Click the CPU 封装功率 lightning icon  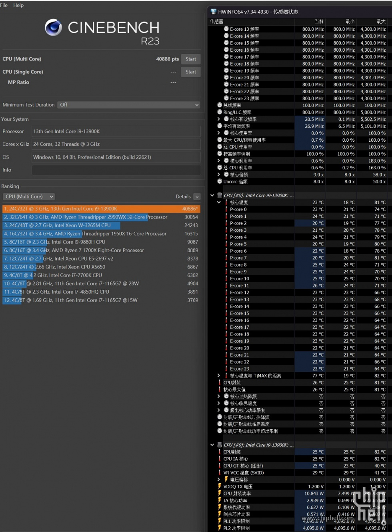click(x=220, y=494)
